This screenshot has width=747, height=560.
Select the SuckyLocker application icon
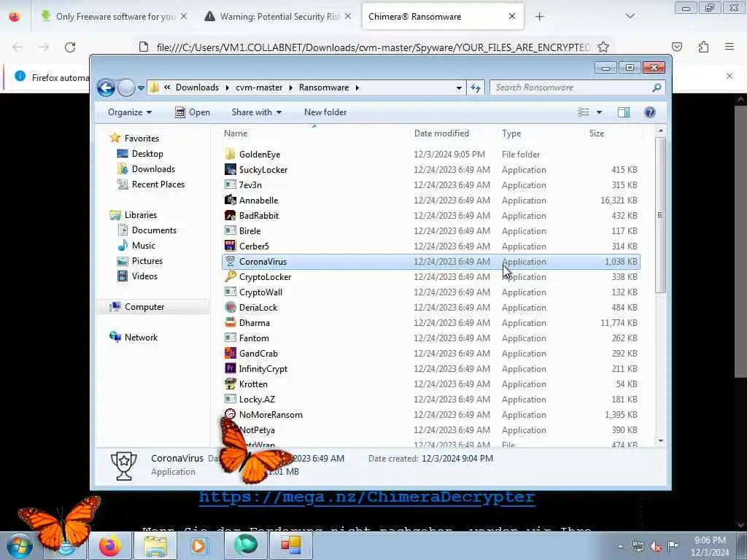tap(230, 169)
